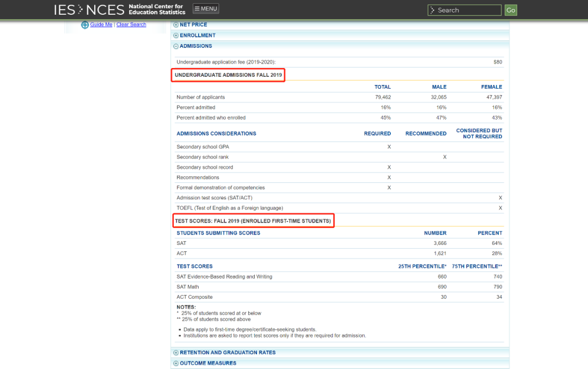Click the Clear Search link

point(131,24)
